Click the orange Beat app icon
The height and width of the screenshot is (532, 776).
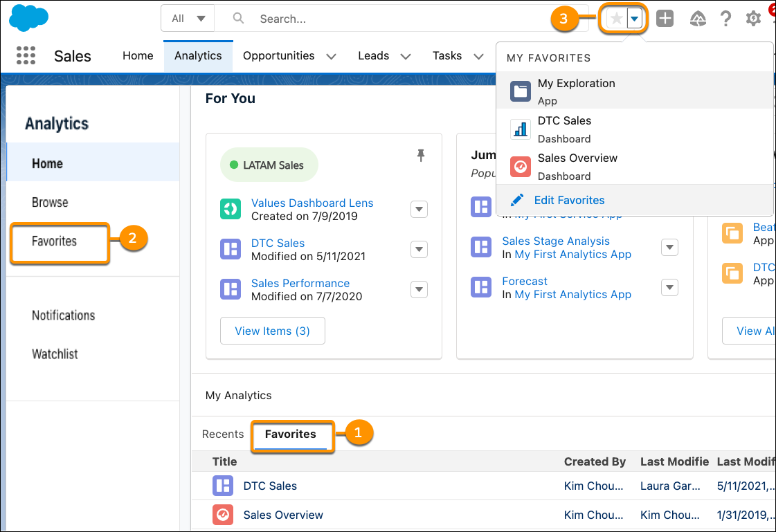tap(732, 233)
